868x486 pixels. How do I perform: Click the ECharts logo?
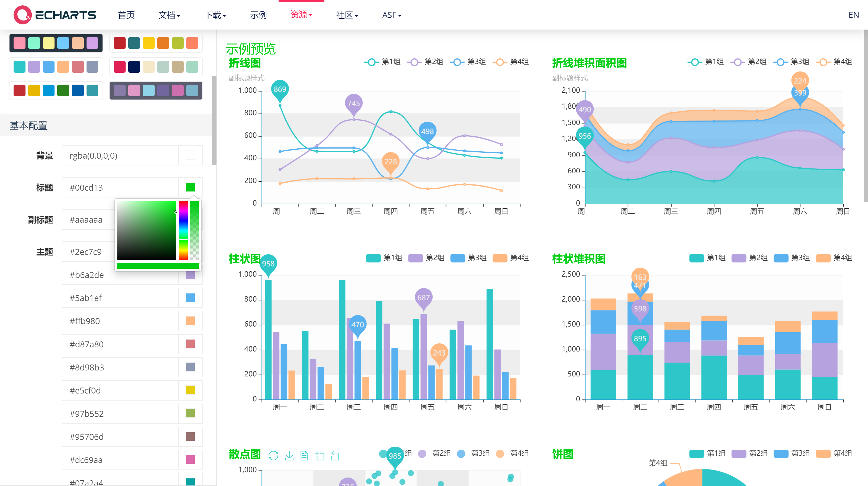click(x=54, y=15)
